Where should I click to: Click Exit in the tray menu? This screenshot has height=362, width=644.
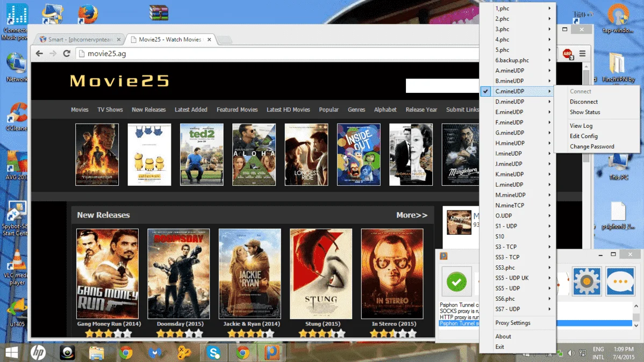tap(518, 347)
